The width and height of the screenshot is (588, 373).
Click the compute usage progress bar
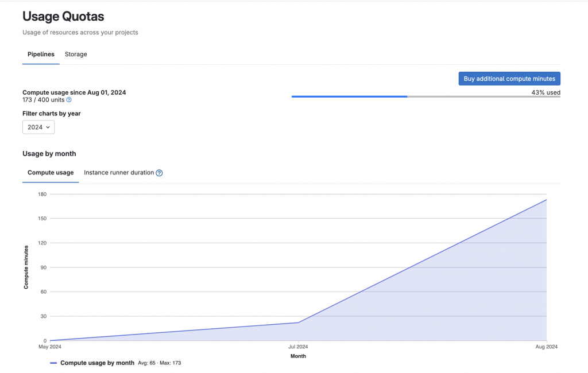click(425, 96)
